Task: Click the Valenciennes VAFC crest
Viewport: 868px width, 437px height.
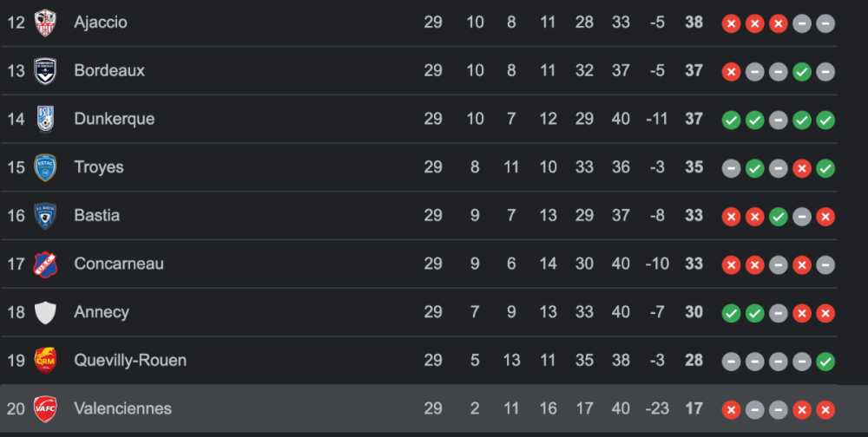Action: click(x=45, y=408)
